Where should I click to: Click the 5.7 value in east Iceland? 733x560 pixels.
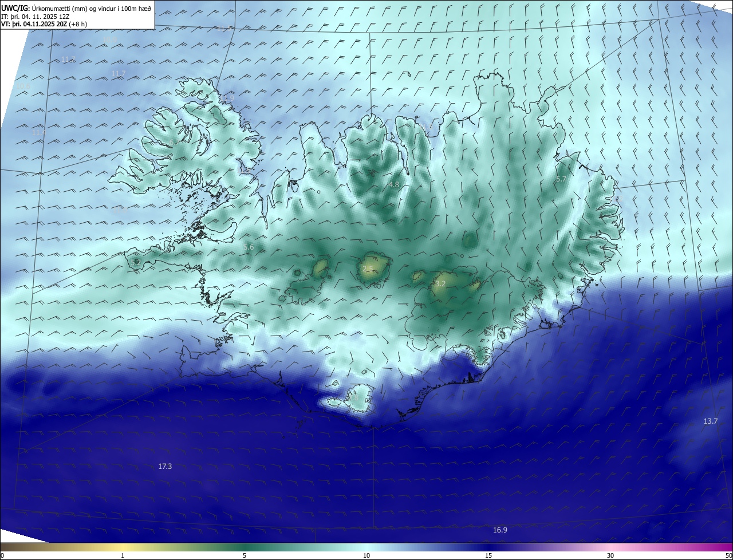(561, 179)
